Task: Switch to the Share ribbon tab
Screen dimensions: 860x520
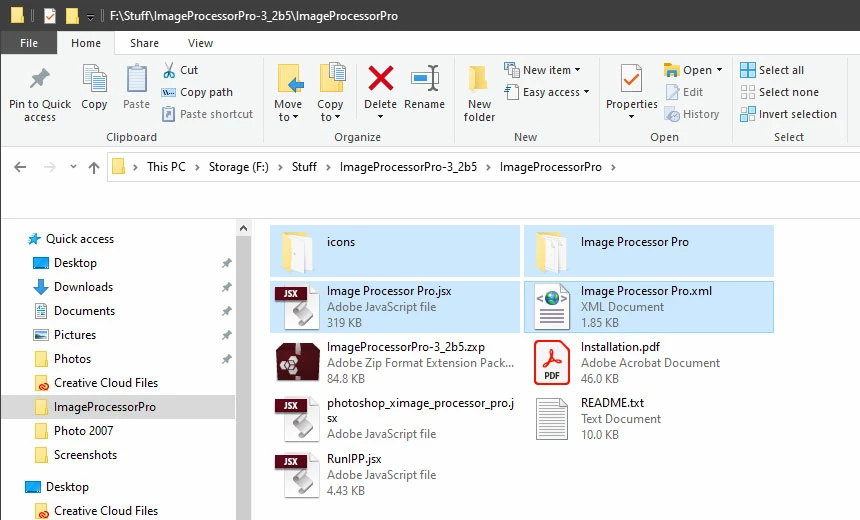Action: click(144, 43)
